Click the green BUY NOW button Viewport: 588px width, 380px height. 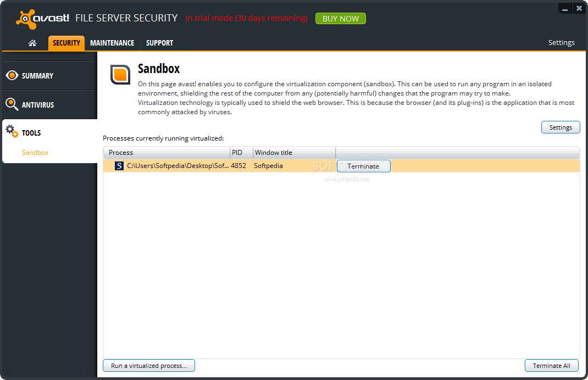coord(341,18)
